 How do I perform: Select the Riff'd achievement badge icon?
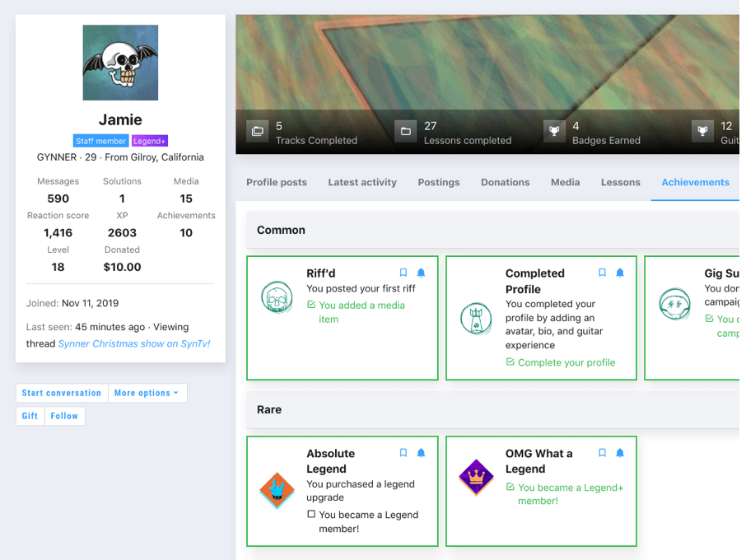tap(277, 298)
